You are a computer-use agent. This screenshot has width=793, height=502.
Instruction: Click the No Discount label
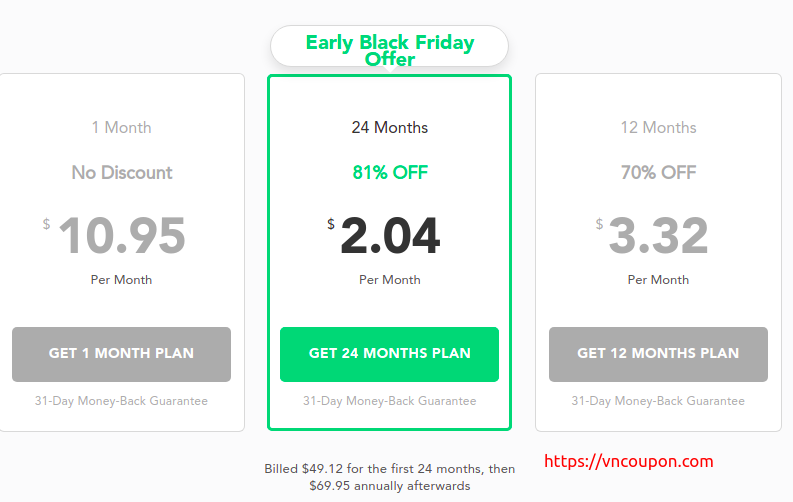coord(122,172)
